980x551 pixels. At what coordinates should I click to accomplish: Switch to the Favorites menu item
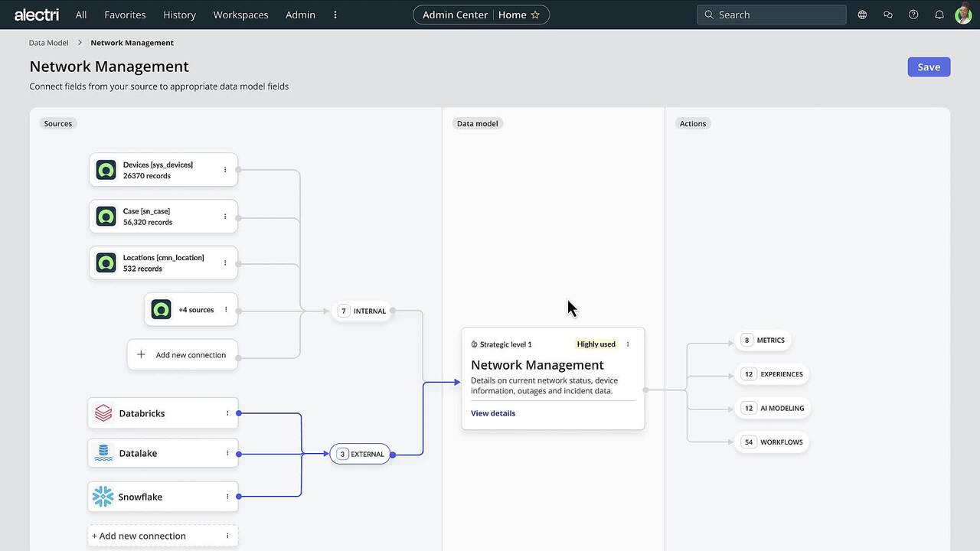point(124,14)
